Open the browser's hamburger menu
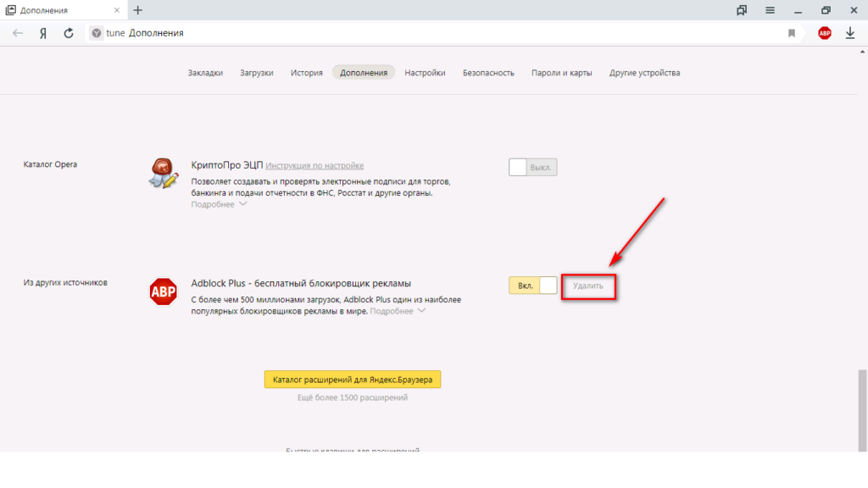 point(770,10)
